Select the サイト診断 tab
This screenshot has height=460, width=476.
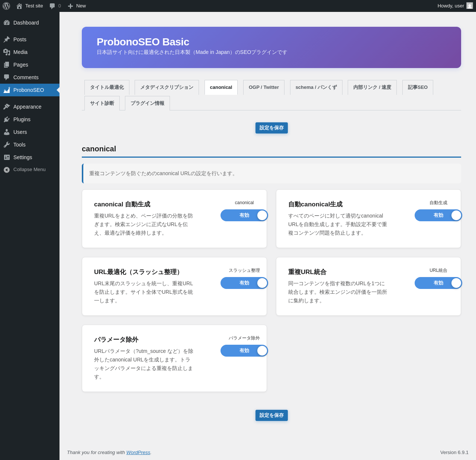pos(102,103)
